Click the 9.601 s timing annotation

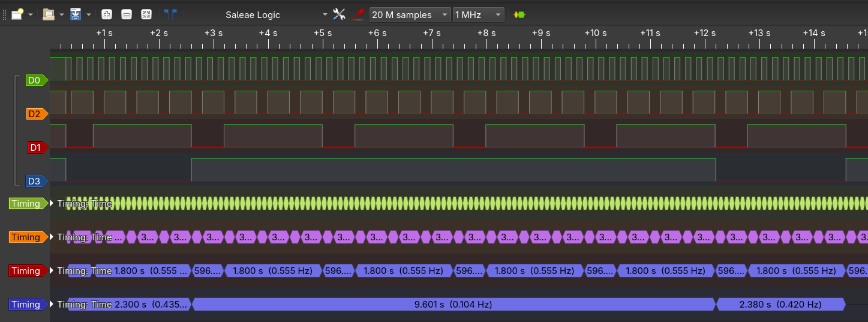coord(453,305)
